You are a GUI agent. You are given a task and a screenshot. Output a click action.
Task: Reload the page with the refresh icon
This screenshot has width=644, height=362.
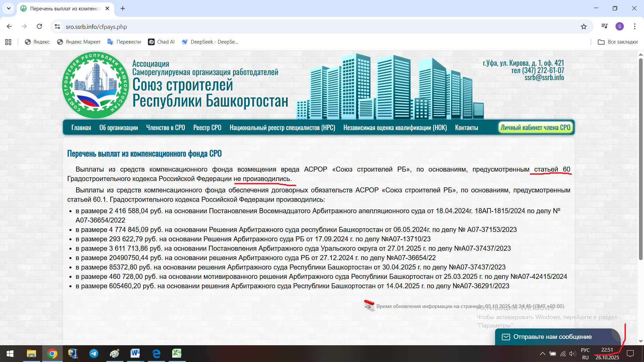coord(40,26)
